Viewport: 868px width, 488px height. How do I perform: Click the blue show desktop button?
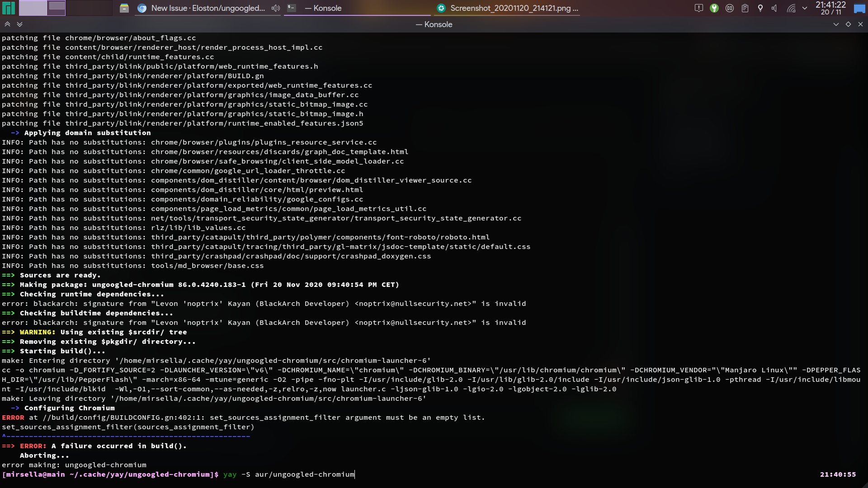coord(859,8)
